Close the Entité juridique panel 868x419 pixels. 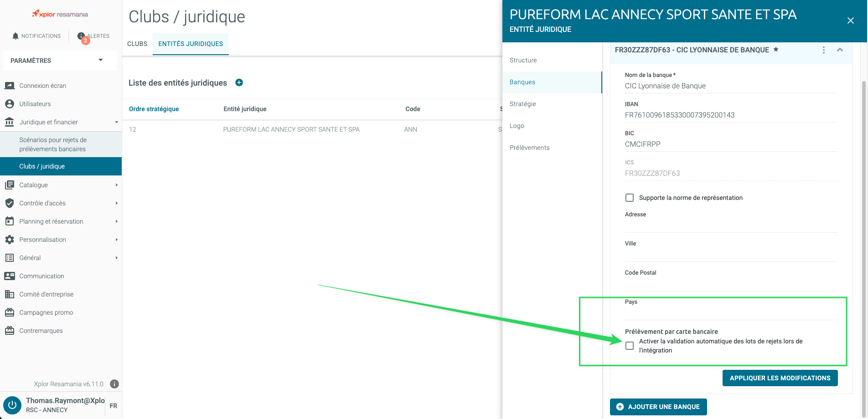tap(851, 20)
